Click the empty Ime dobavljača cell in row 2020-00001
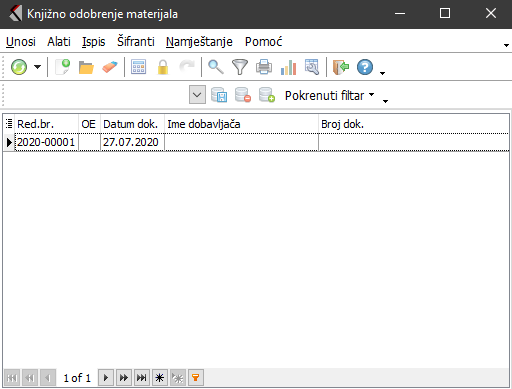The image size is (512, 389). tap(242, 142)
